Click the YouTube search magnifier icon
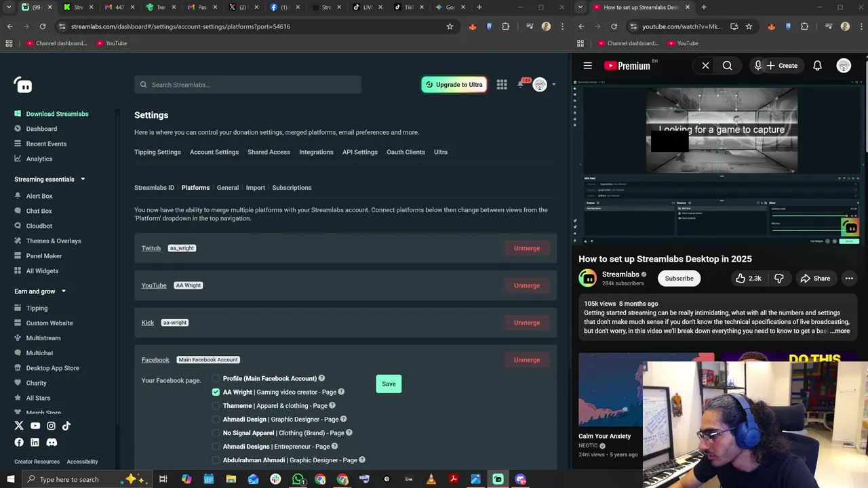This screenshot has width=868, height=488. pyautogui.click(x=727, y=66)
